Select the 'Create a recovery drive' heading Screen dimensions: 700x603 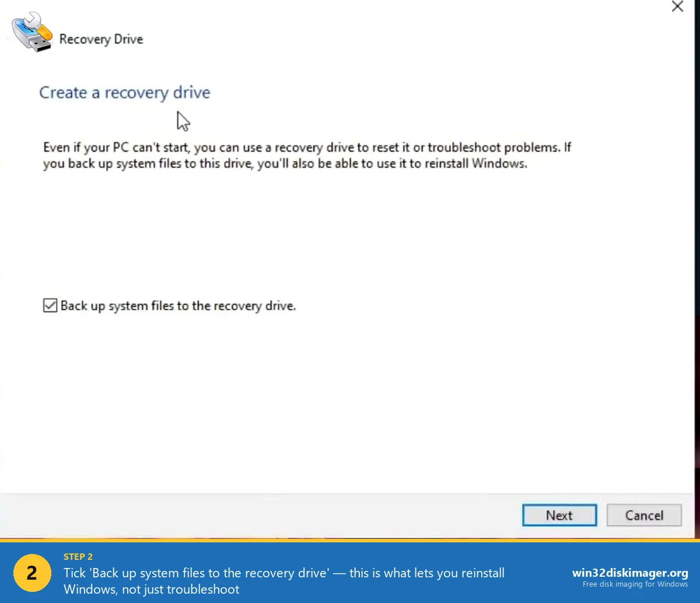(x=124, y=92)
